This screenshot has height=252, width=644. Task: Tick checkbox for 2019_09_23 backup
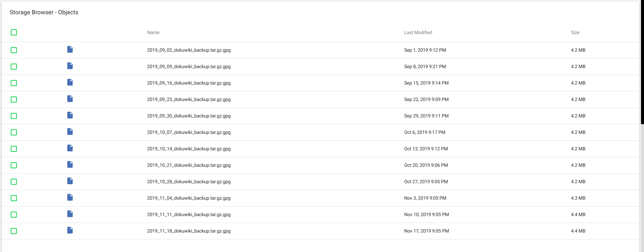point(14,99)
